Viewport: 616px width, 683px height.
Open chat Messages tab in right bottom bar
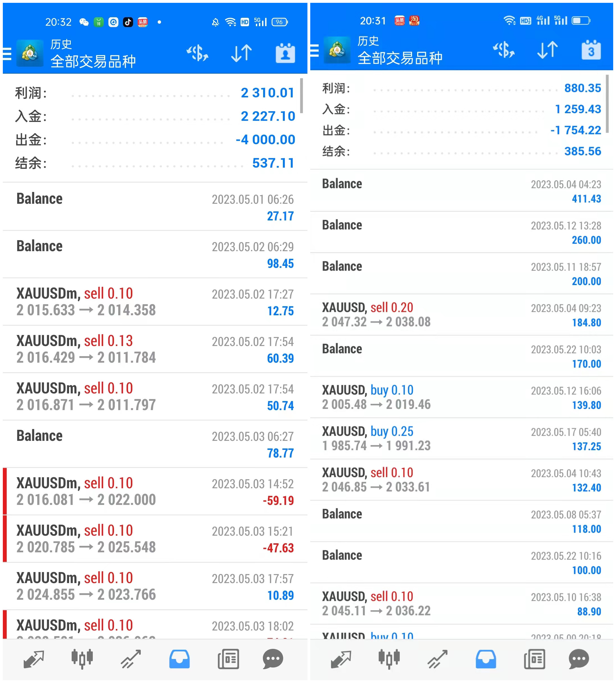tap(579, 658)
